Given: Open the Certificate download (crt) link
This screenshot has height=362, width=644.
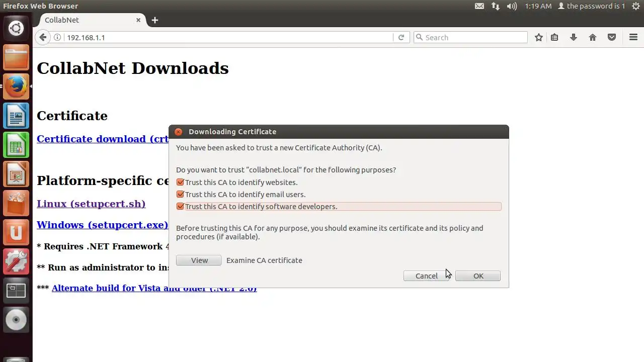Looking at the screenshot, I should [103, 139].
